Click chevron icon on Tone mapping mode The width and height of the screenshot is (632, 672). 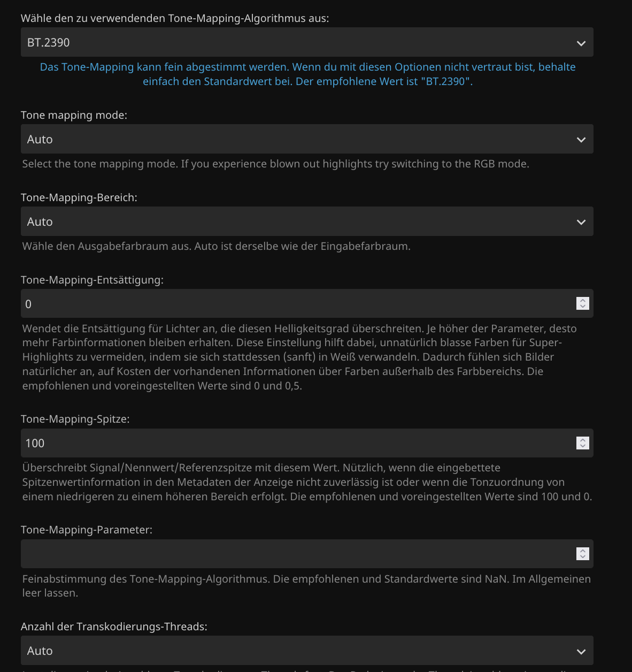click(581, 140)
